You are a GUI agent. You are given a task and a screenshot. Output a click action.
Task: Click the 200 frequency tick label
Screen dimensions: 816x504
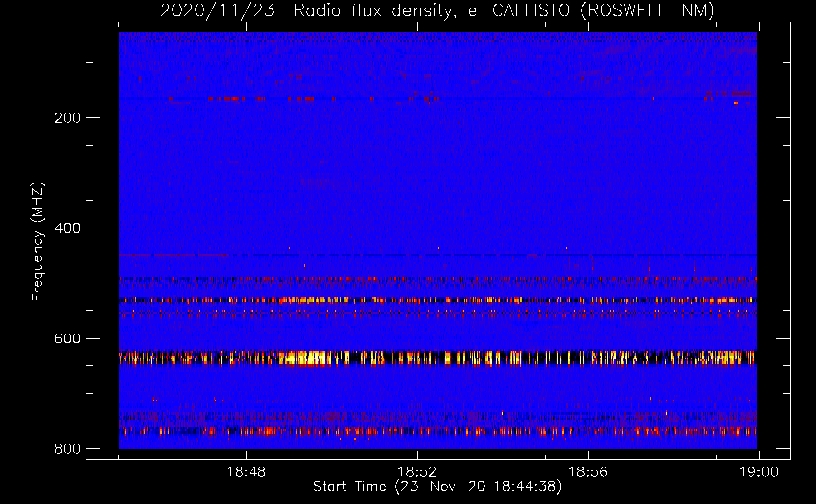(68, 118)
